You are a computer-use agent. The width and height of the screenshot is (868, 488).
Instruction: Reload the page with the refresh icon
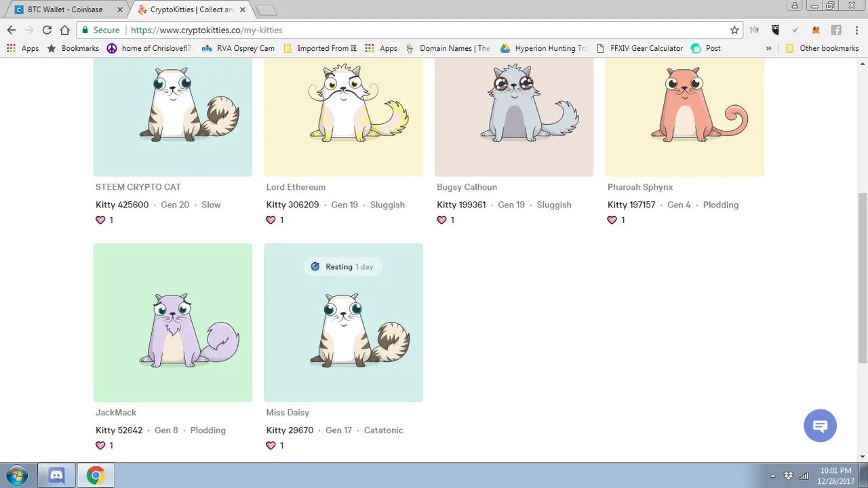tap(47, 30)
